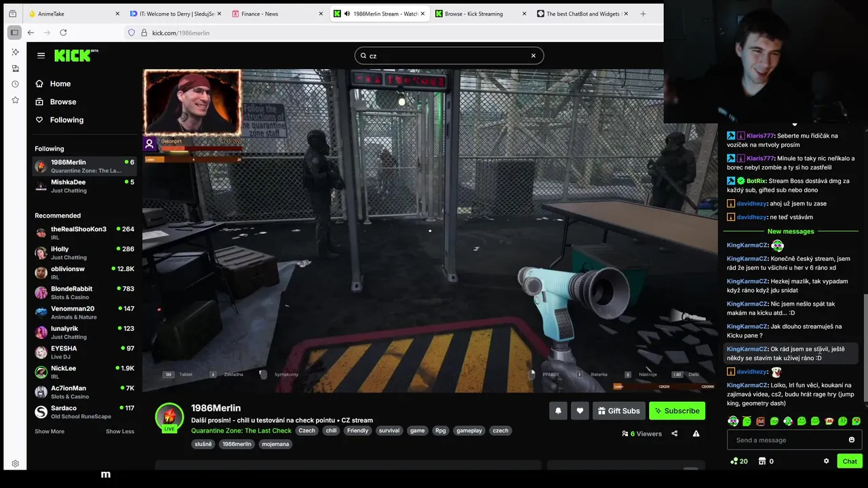Open the AI chatbot sparkle icon in sidebar
Screen dimensions: 868x488
(x=15, y=52)
